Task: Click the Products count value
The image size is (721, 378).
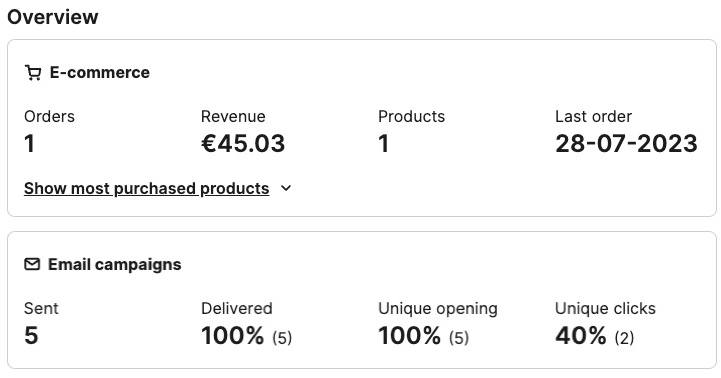Action: [384, 143]
